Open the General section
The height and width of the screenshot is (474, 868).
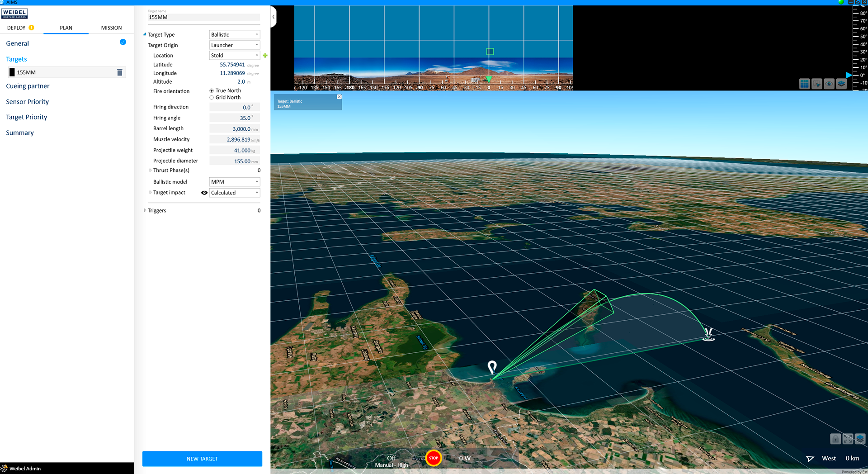click(18, 43)
